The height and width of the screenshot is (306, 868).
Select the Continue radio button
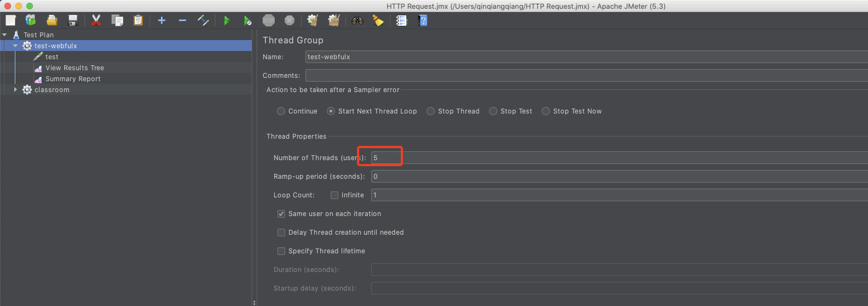click(x=281, y=111)
